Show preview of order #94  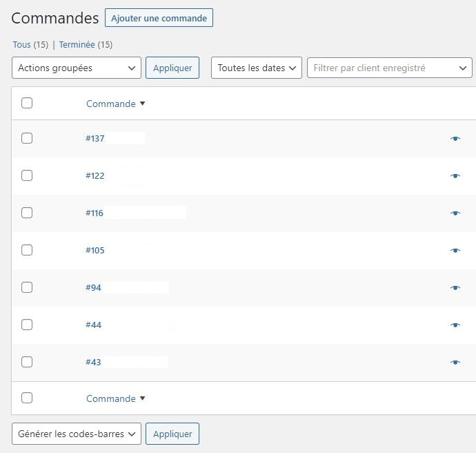(x=455, y=288)
